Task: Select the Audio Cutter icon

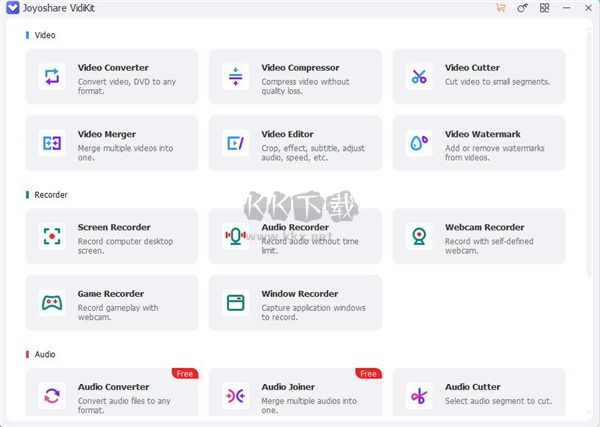Action: tap(419, 396)
